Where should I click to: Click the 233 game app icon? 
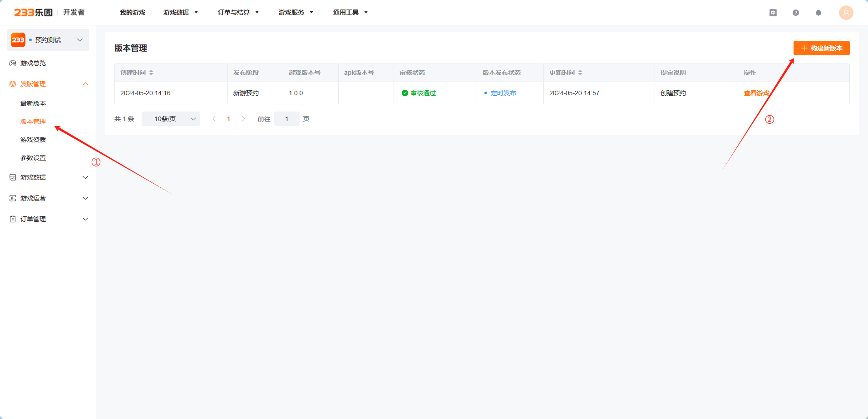tap(18, 40)
